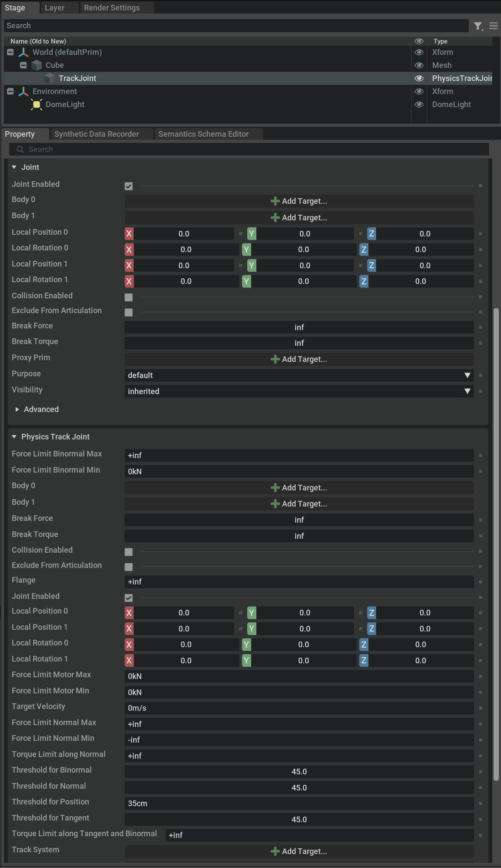Expand the Advanced section

pos(17,409)
